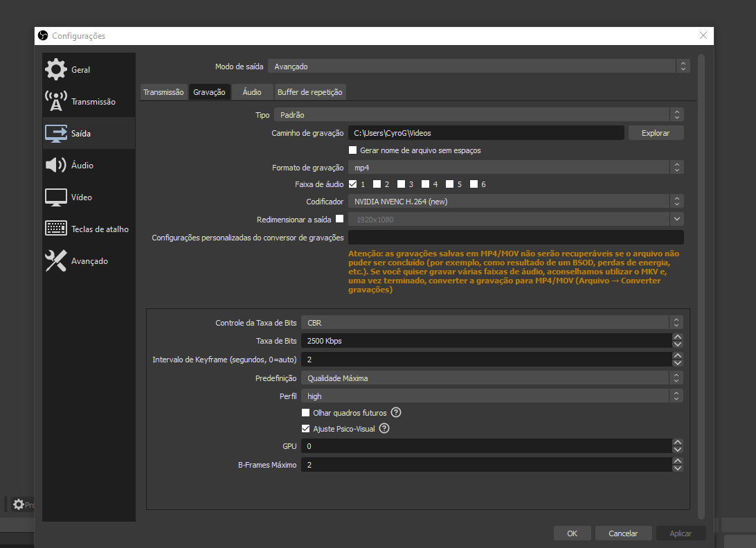Screen dimensions: 756x548
Task: Click the Taxa de Bits 2500 Kbps field
Action: coord(487,341)
